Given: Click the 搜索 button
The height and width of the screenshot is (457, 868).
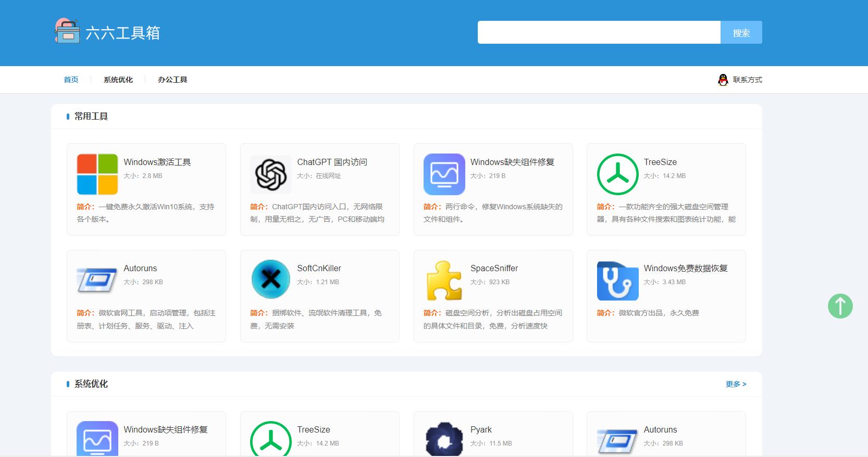Looking at the screenshot, I should [741, 32].
